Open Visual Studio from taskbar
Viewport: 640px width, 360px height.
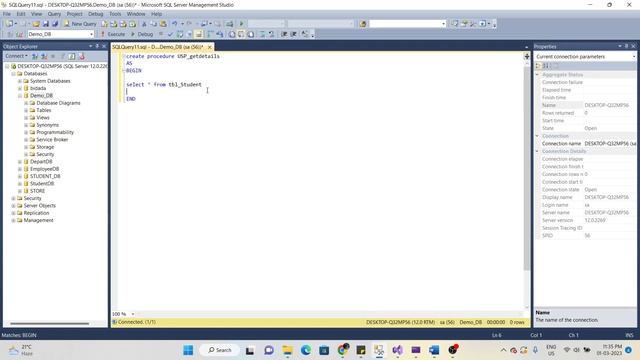(x=398, y=350)
